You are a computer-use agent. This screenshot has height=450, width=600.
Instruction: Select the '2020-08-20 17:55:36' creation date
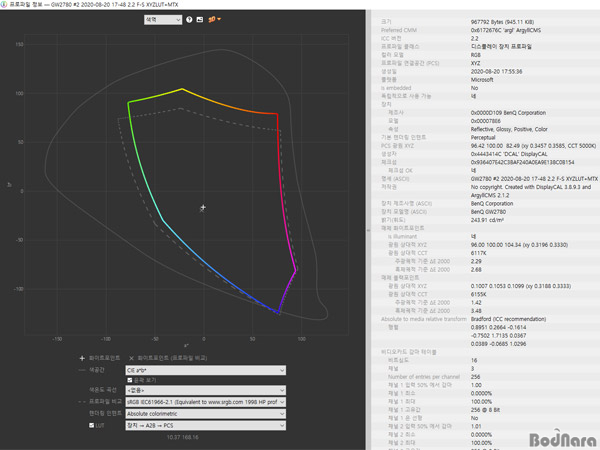496,72
